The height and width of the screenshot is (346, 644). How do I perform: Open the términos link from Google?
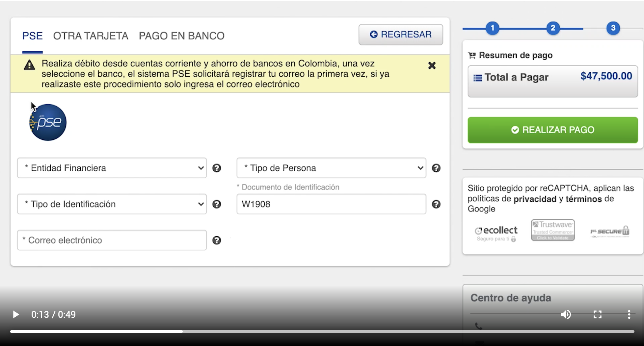click(584, 199)
